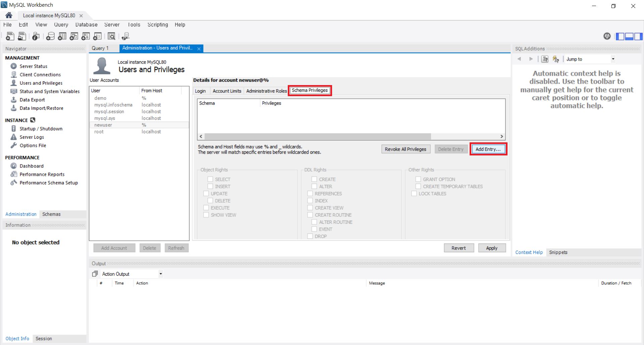644x345 pixels.
Task: Open the Scripting menu
Action: [158, 25]
